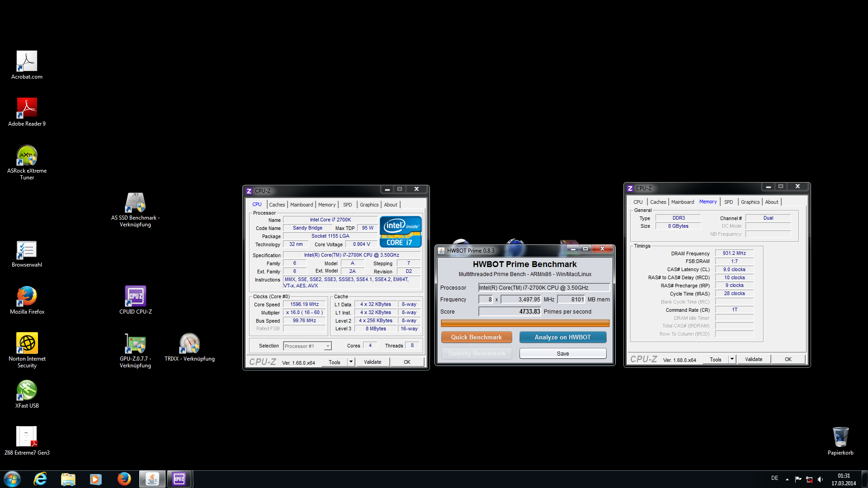
Task: Open Mainboard tab in right CPU-Z window
Action: (x=683, y=202)
